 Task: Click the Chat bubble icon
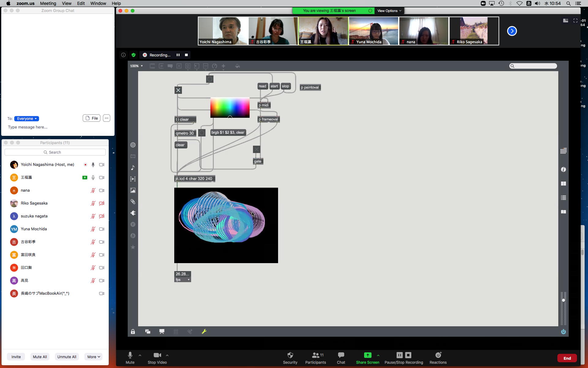(x=341, y=355)
